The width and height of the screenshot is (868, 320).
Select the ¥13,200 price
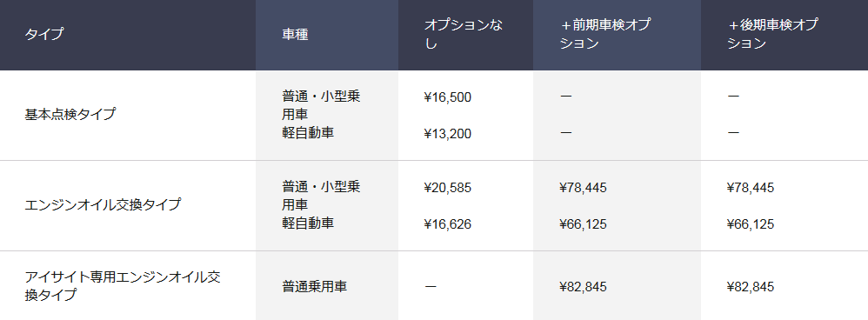tap(448, 134)
